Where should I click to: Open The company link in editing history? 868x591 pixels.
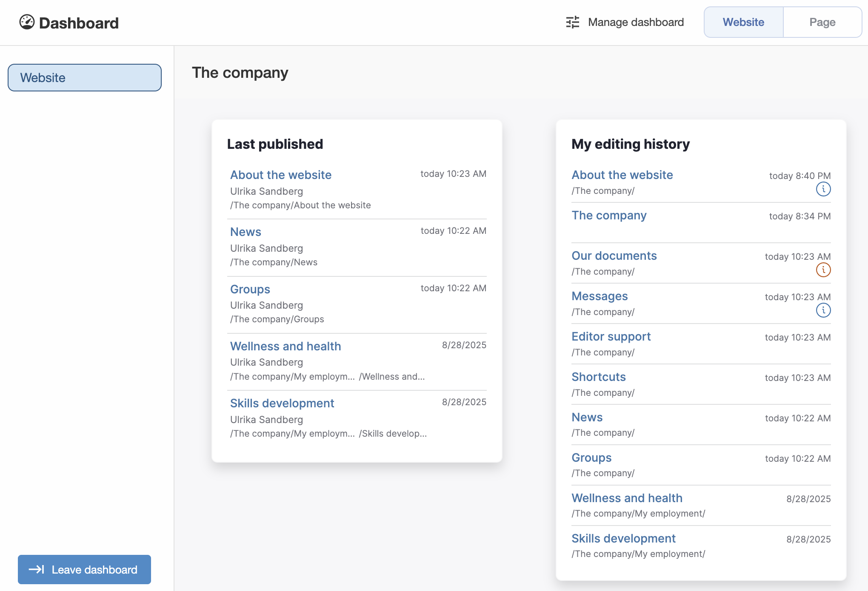[609, 215]
